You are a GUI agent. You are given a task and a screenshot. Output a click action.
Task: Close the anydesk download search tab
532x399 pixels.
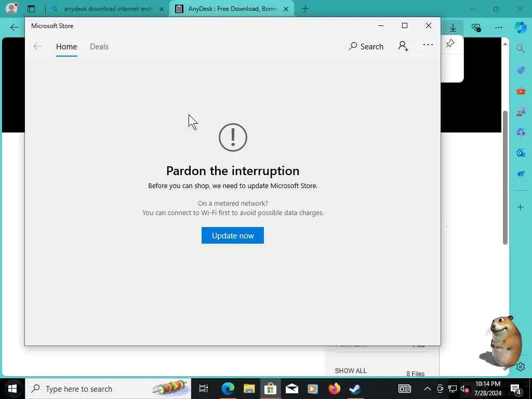[x=162, y=9]
